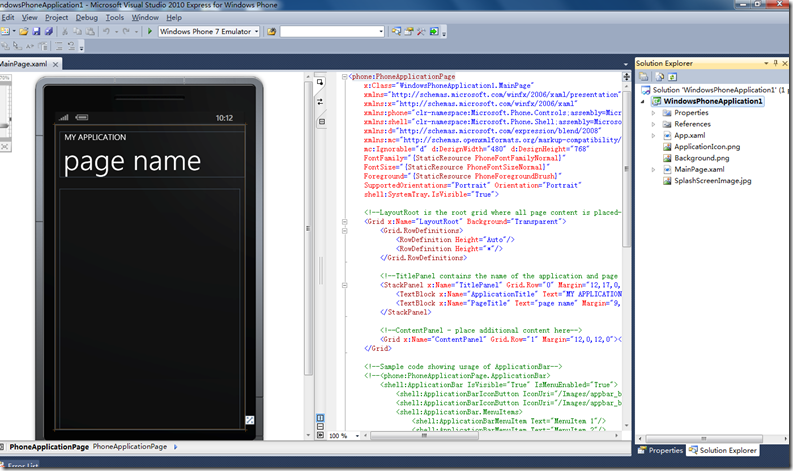The height and width of the screenshot is (471, 793).
Task: Collapse the phone:PhoneApplicationPage code region
Action: pos(345,77)
